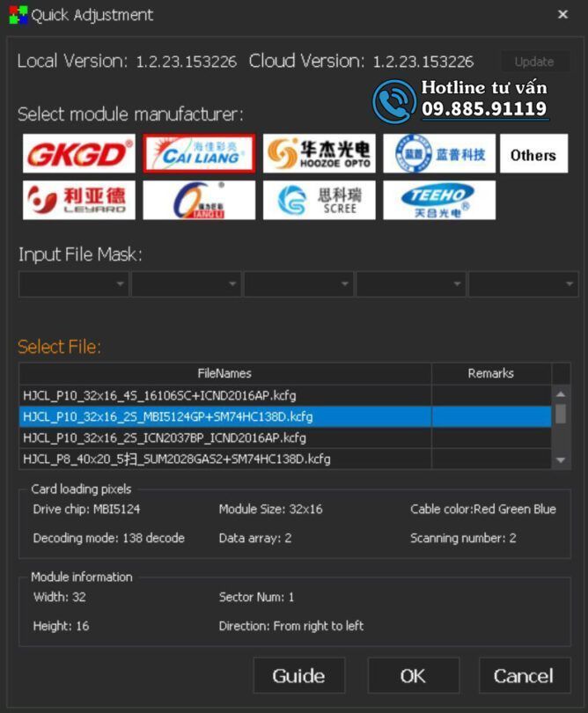Open the first Input File Mask dropdown

click(x=74, y=284)
